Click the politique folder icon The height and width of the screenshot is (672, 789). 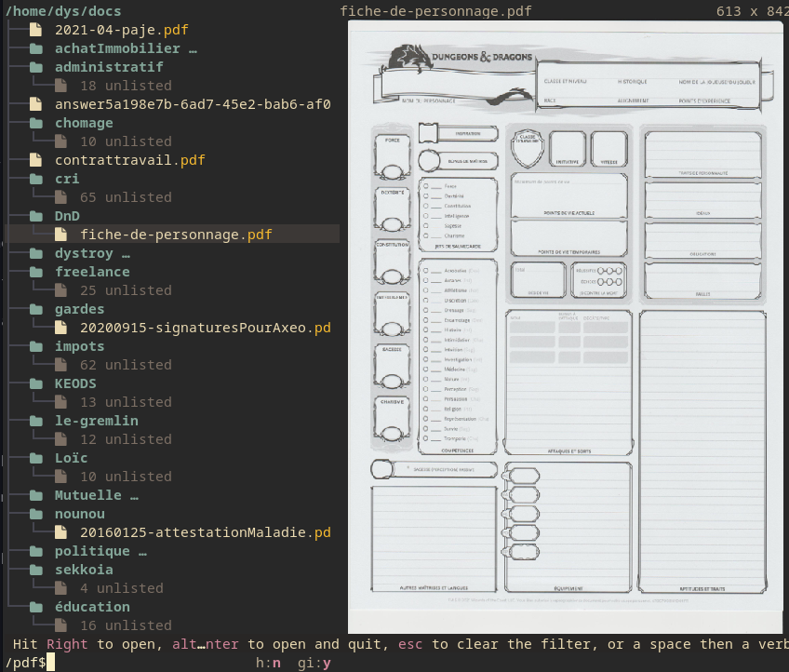pyautogui.click(x=35, y=551)
